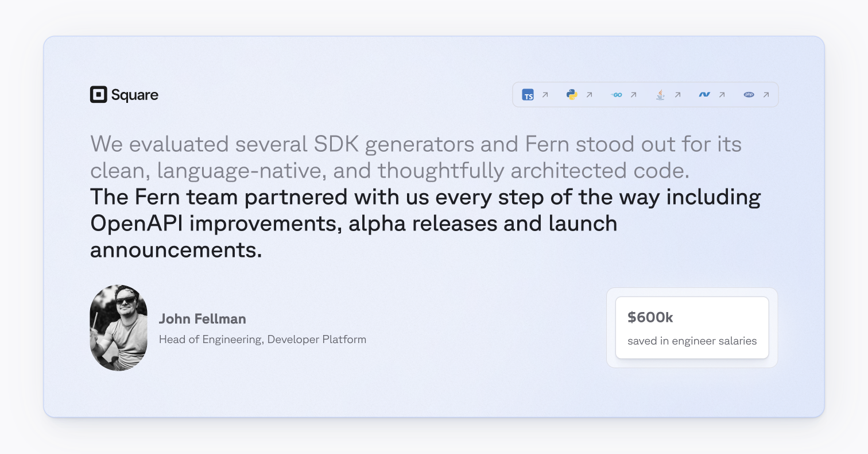This screenshot has height=454, width=868.
Task: Select the Go language icon
Action: (x=617, y=95)
